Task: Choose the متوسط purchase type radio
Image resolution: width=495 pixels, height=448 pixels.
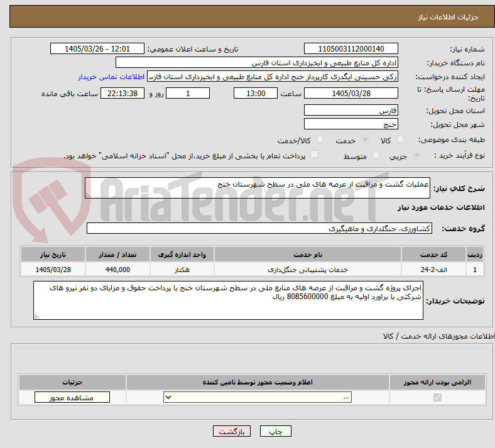Action: pyautogui.click(x=376, y=155)
